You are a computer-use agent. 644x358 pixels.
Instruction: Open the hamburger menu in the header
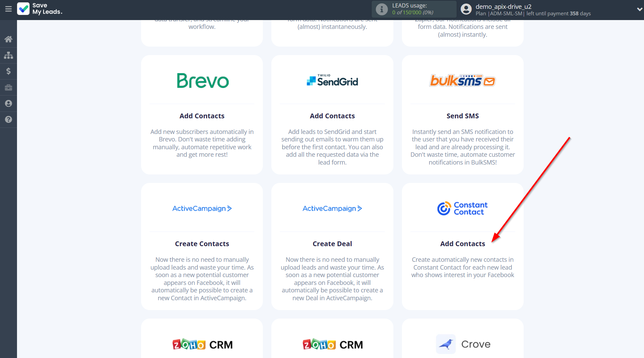(x=9, y=9)
